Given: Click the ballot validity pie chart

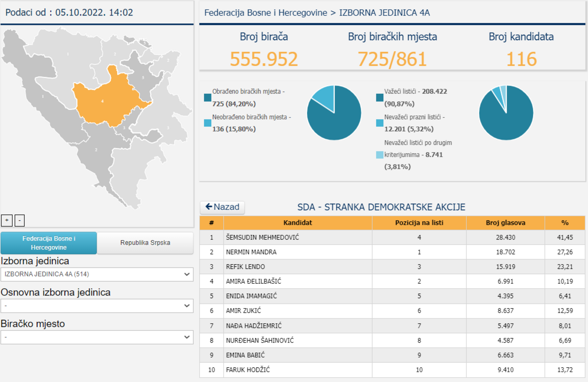Looking at the screenshot, I should (506, 113).
